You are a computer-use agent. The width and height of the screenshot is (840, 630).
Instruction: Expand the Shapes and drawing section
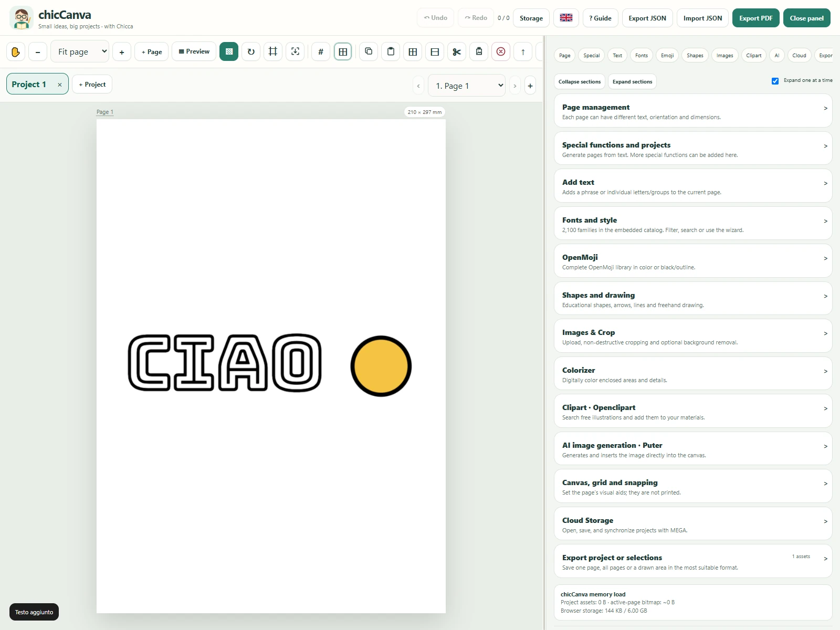(x=693, y=299)
